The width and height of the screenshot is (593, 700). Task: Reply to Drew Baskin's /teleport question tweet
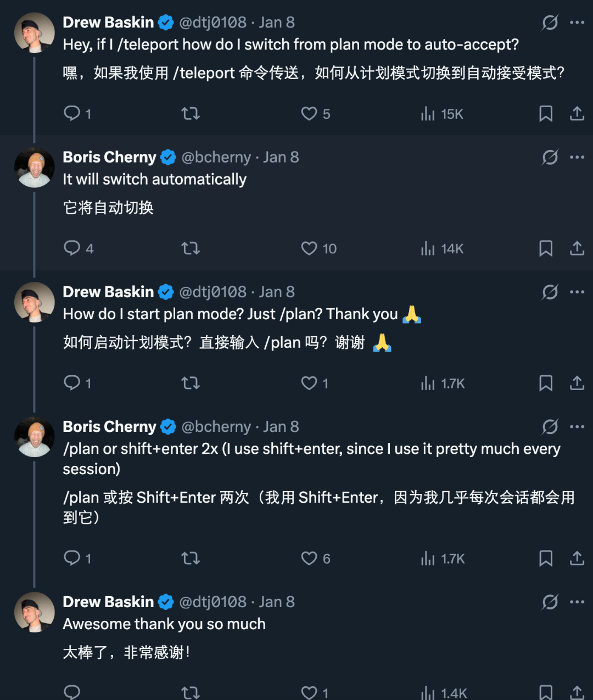72,113
